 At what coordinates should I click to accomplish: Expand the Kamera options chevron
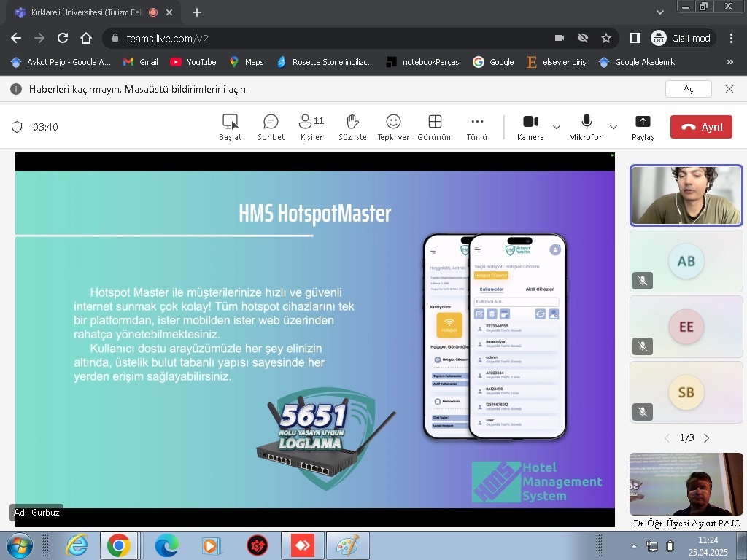557,127
